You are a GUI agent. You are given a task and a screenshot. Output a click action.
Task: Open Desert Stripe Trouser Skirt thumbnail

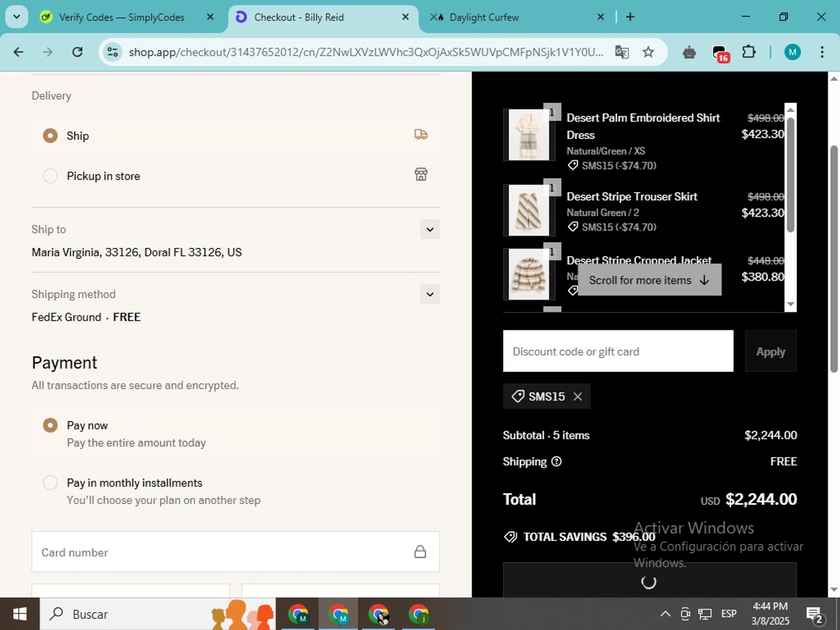pyautogui.click(x=529, y=211)
